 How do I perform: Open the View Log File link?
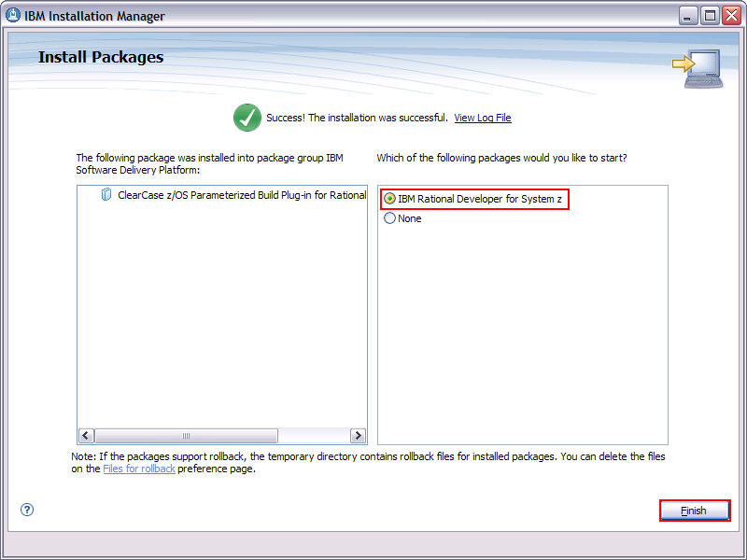pos(483,118)
